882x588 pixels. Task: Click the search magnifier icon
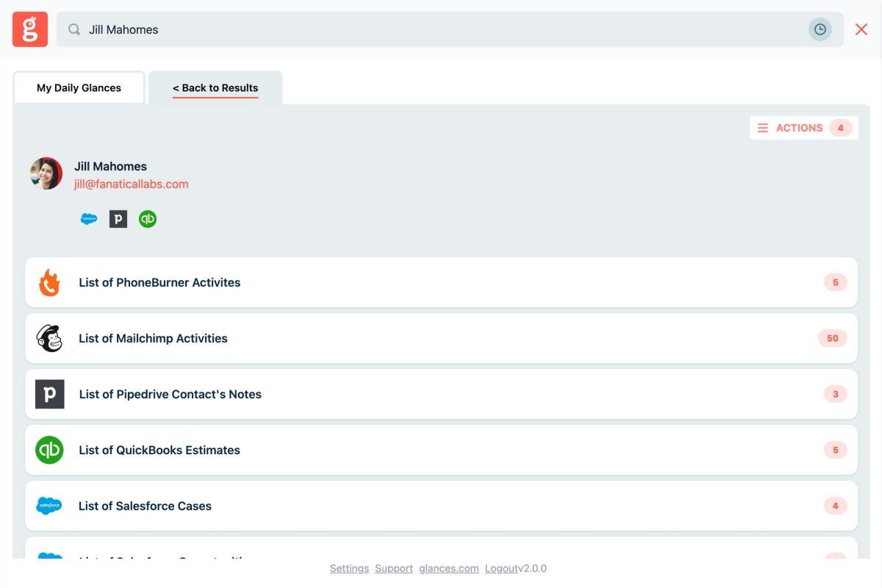[x=74, y=29]
